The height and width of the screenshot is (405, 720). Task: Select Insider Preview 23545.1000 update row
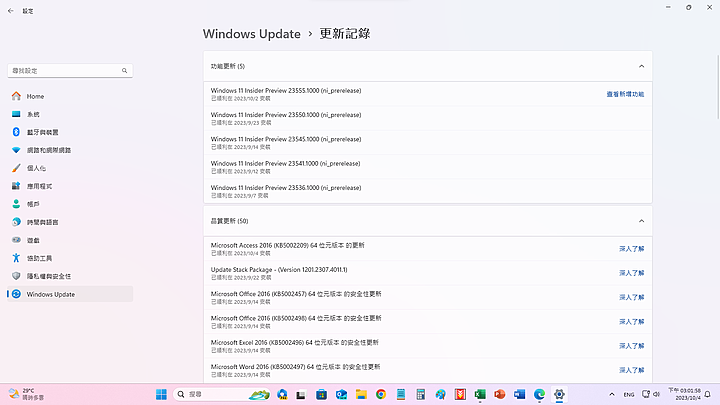[x=428, y=143]
